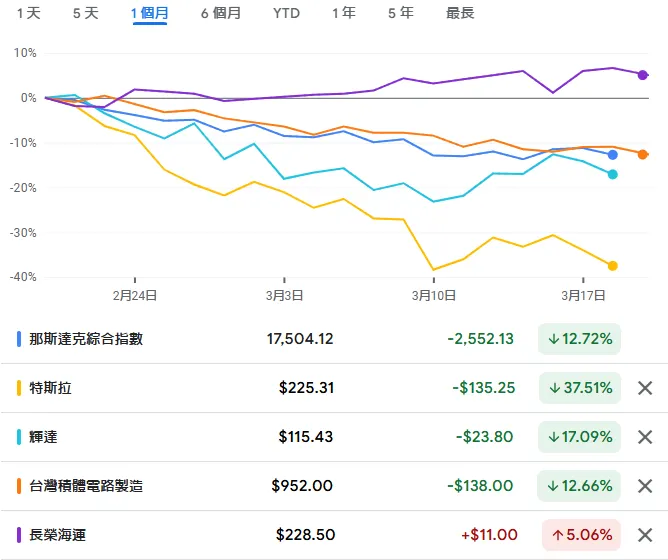Remove 輝達 from the comparison

pos(645,437)
